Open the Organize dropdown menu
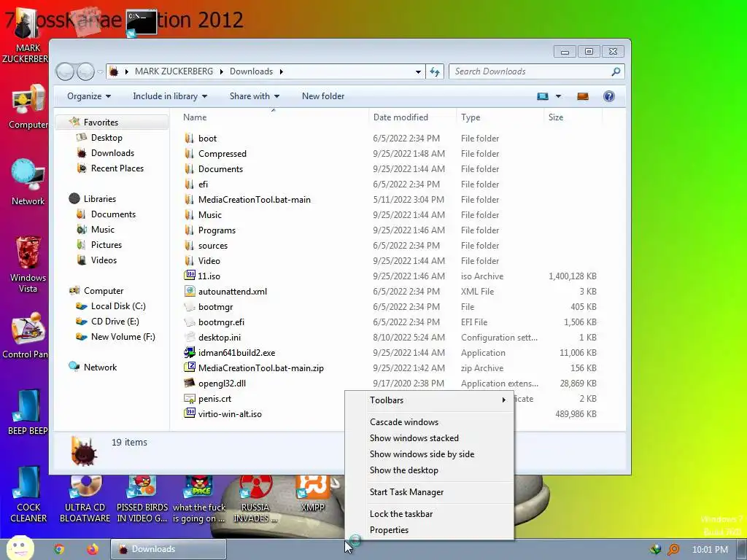 click(x=89, y=96)
